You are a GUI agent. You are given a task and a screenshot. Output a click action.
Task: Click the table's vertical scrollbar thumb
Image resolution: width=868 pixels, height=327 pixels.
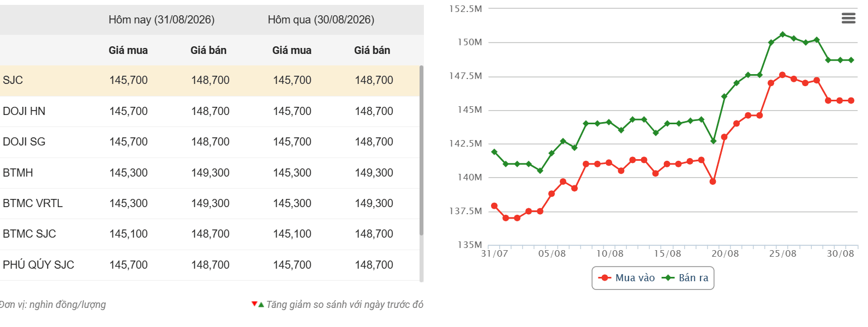pos(421,150)
